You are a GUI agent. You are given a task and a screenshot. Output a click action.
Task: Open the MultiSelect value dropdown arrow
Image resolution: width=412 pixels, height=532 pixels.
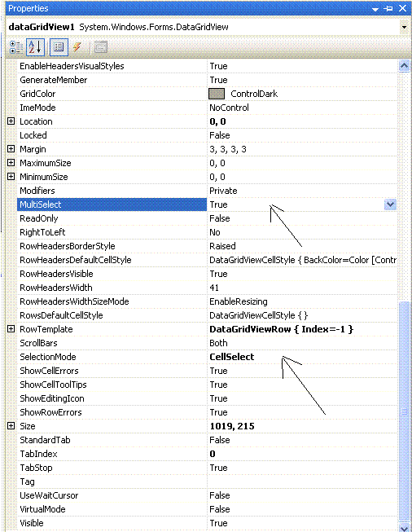(x=390, y=204)
